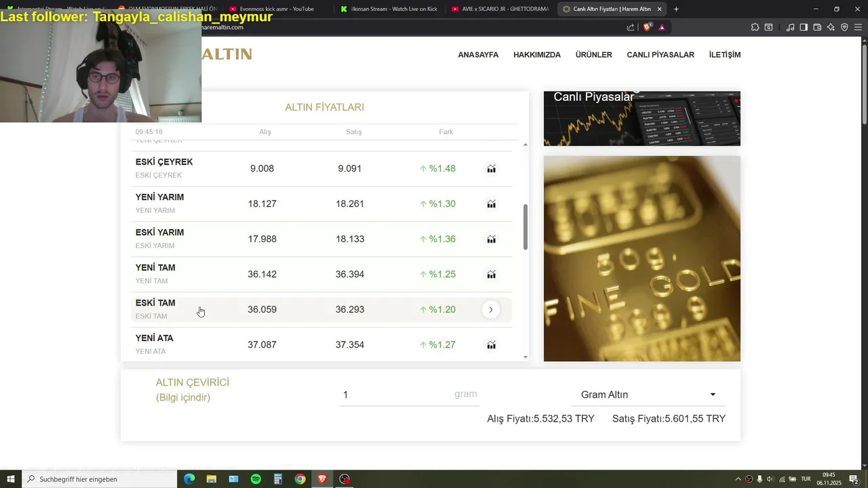Click the ESKİ TAM row label

point(155,303)
